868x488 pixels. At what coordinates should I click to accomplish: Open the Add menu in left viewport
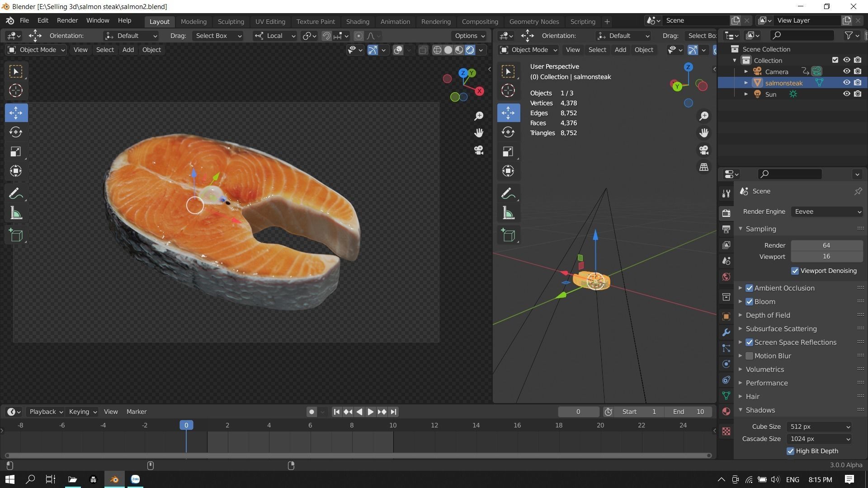coord(128,50)
